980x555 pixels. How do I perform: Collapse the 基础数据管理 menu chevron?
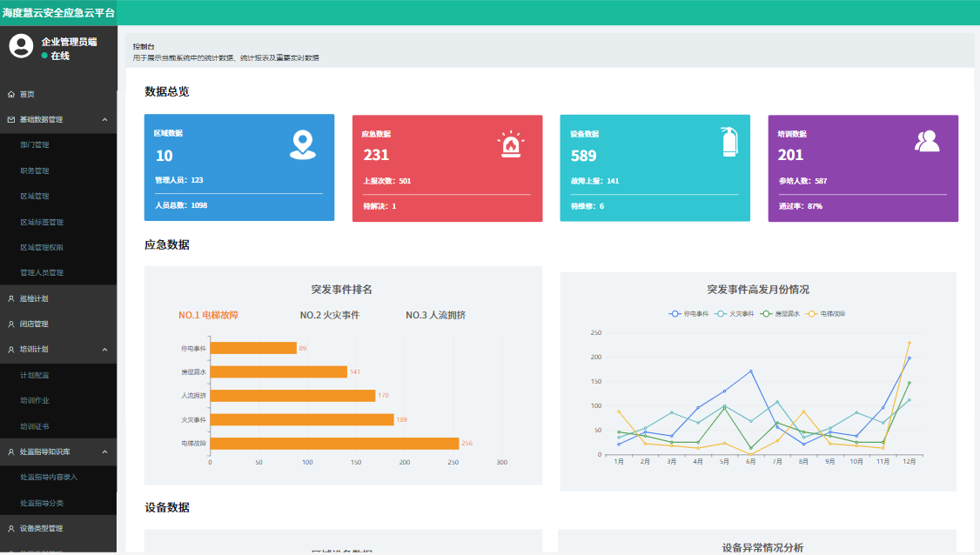click(104, 119)
